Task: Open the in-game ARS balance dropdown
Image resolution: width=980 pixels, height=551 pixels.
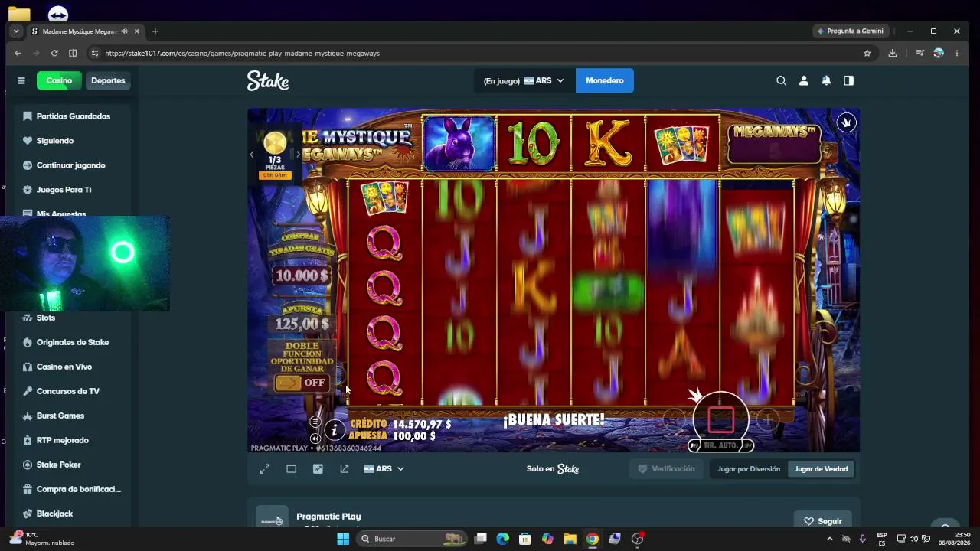Action: click(x=524, y=80)
